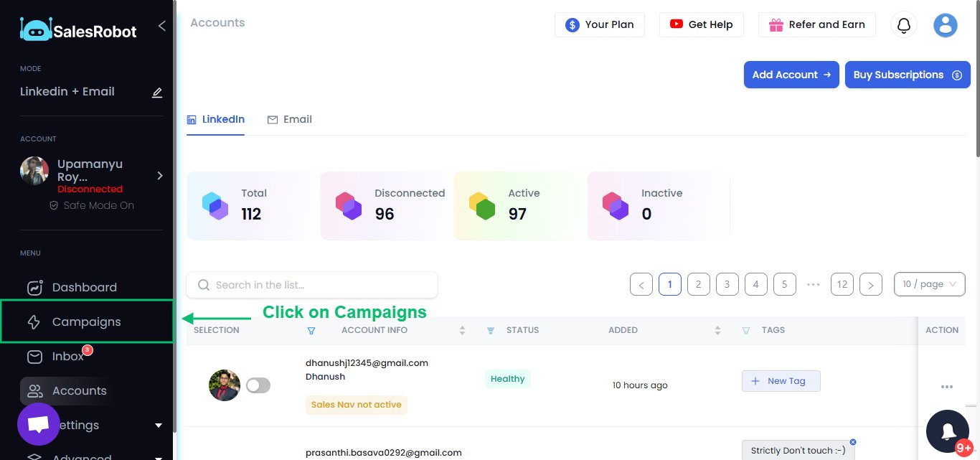Select Campaigns in the left menu
The image size is (980, 460).
(86, 321)
